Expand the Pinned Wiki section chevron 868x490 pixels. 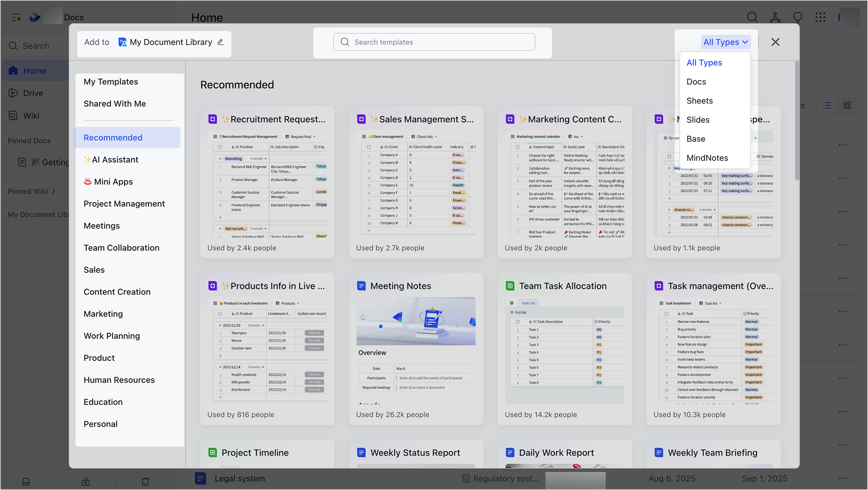(x=54, y=191)
